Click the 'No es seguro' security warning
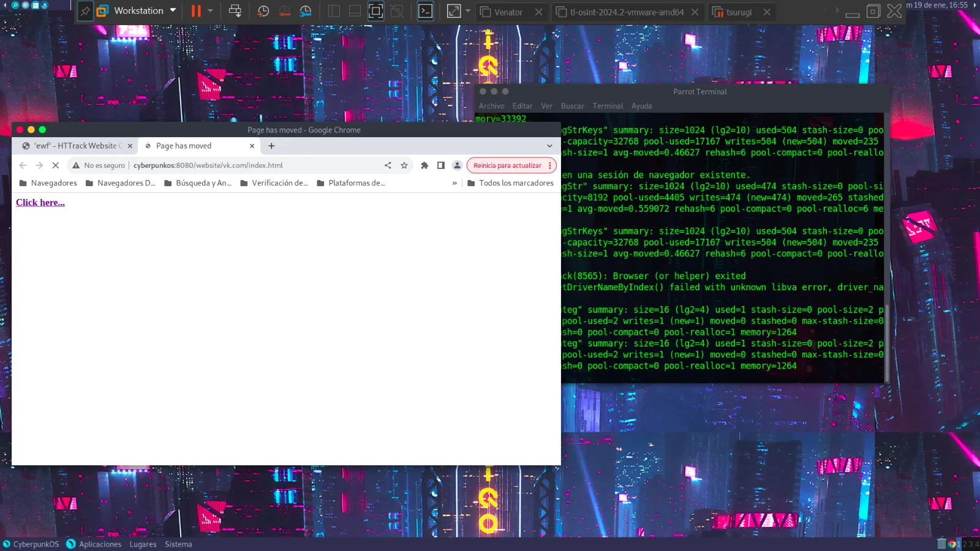Image resolution: width=980 pixels, height=551 pixels. (x=99, y=165)
